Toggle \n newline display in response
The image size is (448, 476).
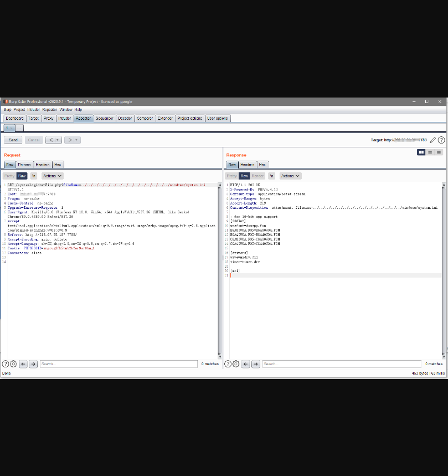[x=271, y=176]
